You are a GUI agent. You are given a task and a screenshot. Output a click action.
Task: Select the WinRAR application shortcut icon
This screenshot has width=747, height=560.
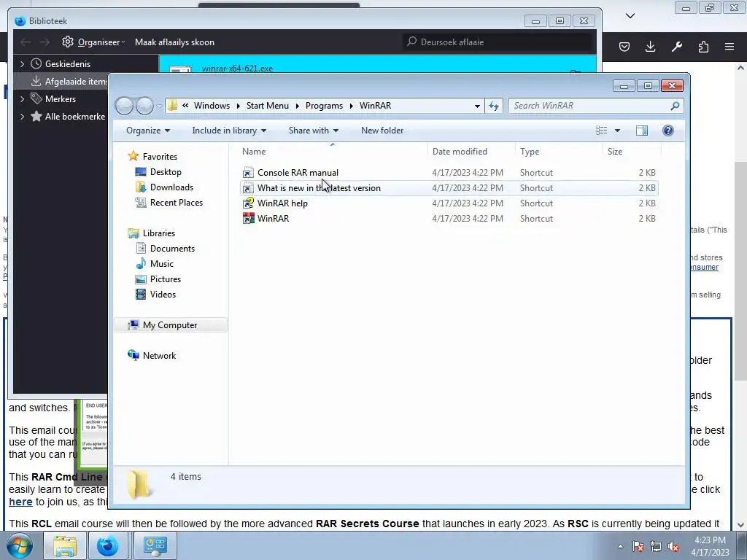click(x=248, y=219)
